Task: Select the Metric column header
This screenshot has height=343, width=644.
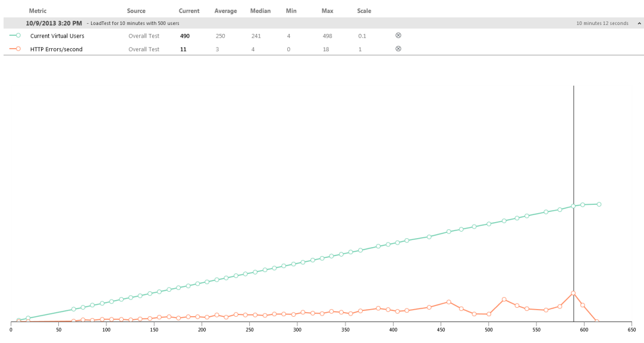Action: 37,11
